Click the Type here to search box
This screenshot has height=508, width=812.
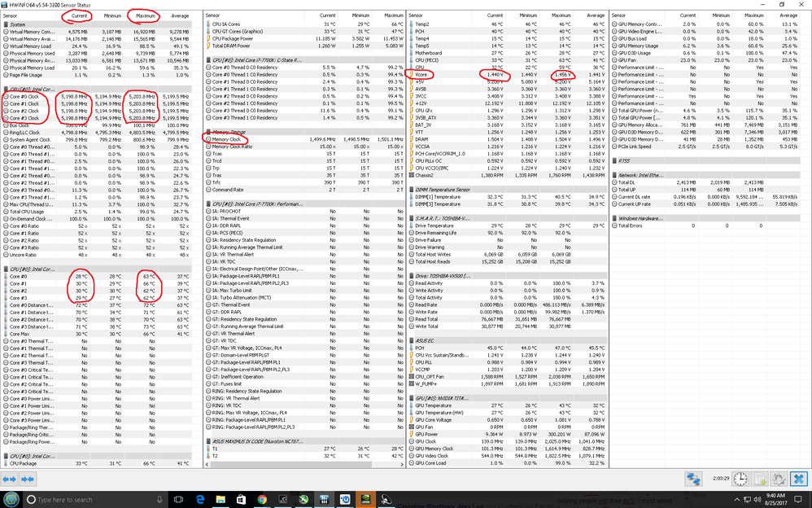tap(94, 500)
